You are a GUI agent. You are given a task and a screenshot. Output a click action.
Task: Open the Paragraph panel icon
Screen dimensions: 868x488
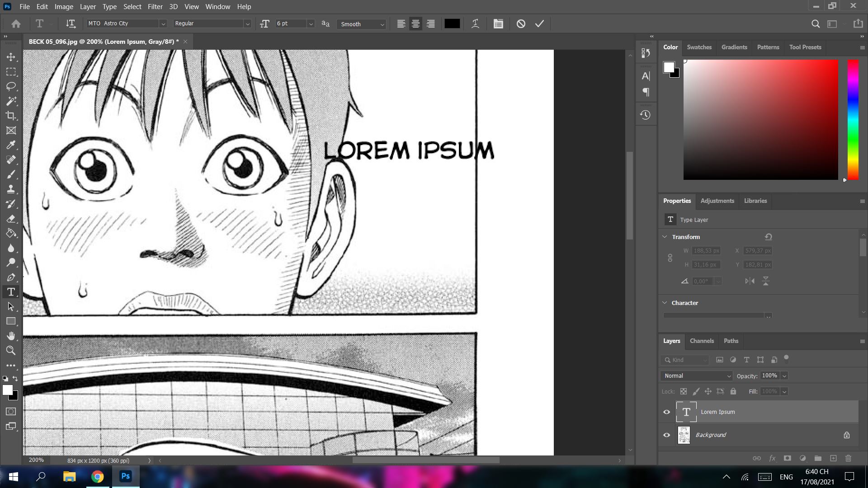[646, 92]
